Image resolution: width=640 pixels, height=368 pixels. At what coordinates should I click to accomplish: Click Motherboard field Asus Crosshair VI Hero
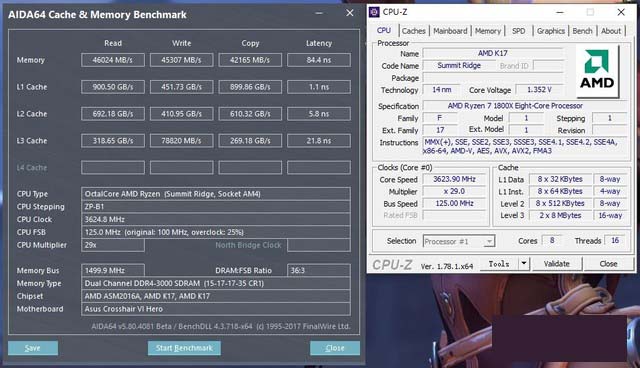[216, 309]
